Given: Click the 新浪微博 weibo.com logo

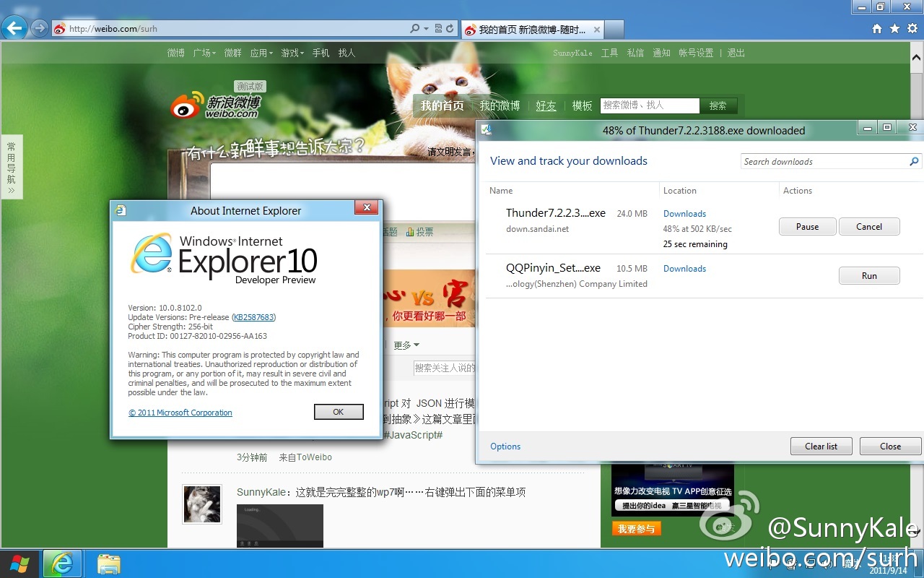Looking at the screenshot, I should tap(215, 107).
